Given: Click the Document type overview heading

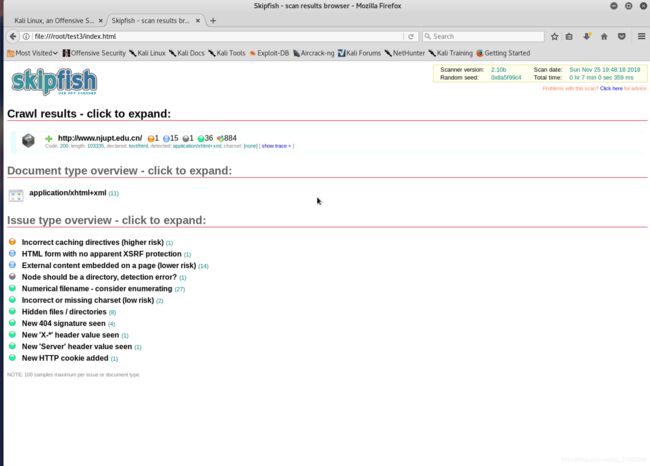Looking at the screenshot, I should click(x=119, y=171).
